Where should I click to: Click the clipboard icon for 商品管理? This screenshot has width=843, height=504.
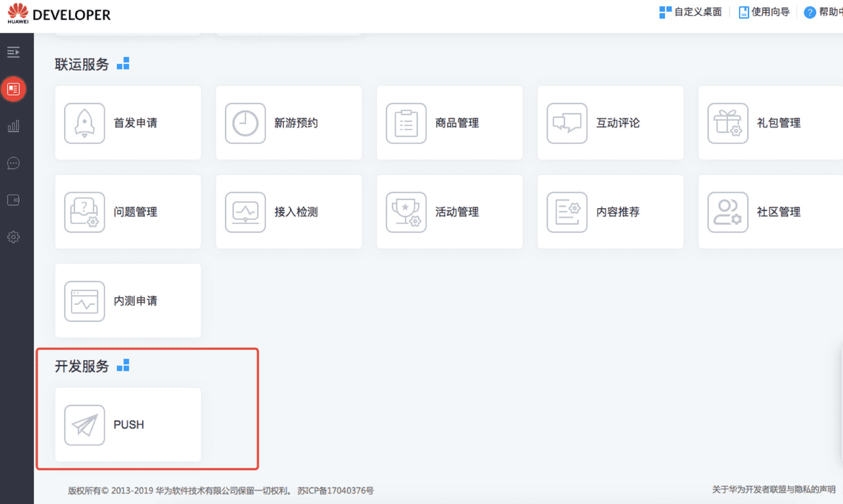point(406,123)
